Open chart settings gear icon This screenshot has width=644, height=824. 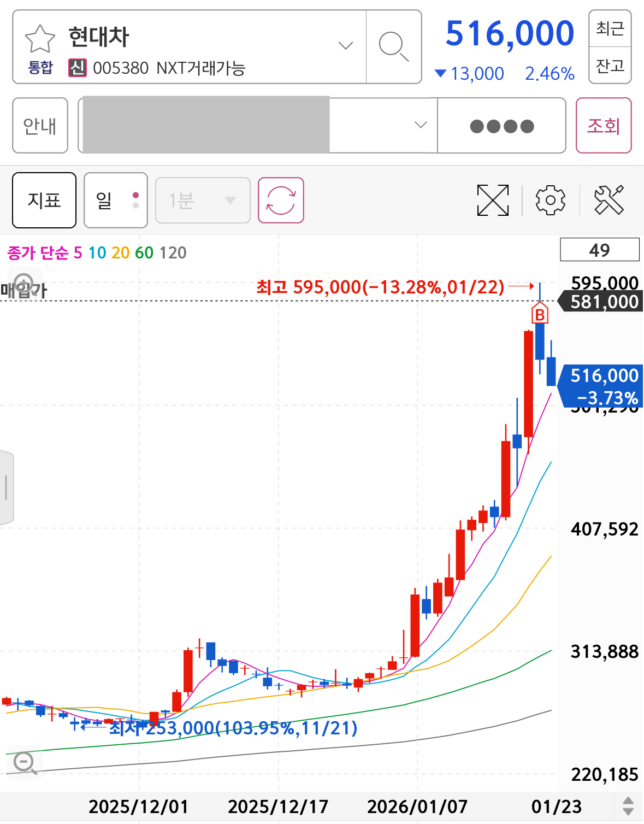pyautogui.click(x=550, y=200)
